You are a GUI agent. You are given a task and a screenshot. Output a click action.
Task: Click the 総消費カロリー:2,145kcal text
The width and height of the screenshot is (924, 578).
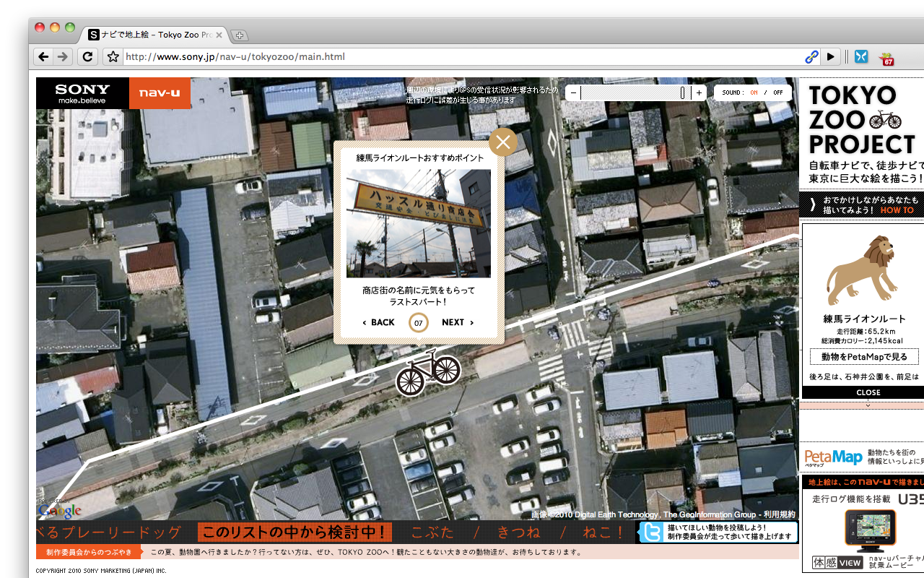point(862,340)
